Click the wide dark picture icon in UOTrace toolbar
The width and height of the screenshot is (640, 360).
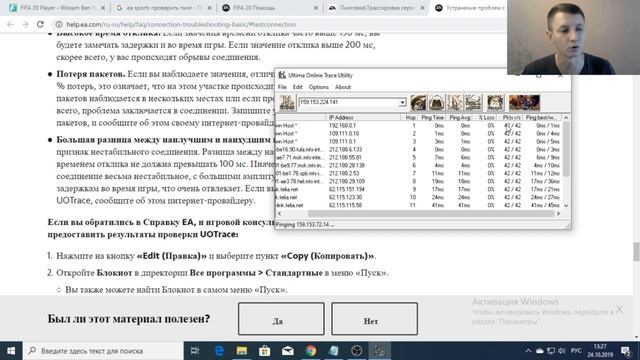(x=524, y=102)
